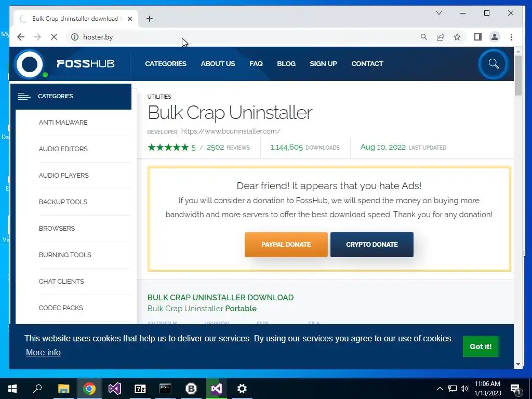
Task: Stop page loading with the X button
Action: (x=54, y=37)
